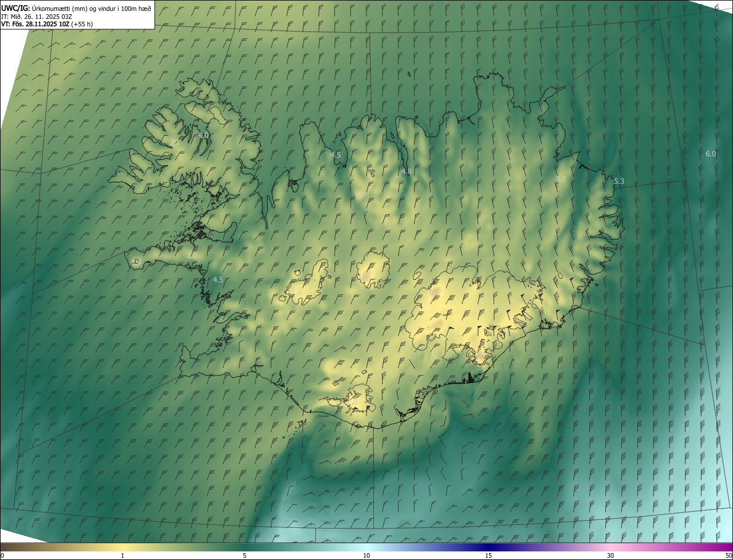The width and height of the screenshot is (733, 560).
Task: Click the 6.0 value label over the ocean
Action: point(711,153)
